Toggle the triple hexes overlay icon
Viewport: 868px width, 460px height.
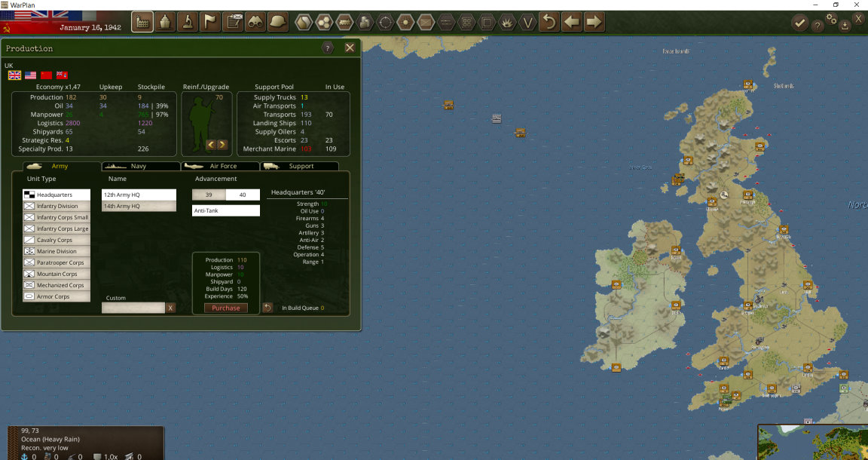[324, 23]
